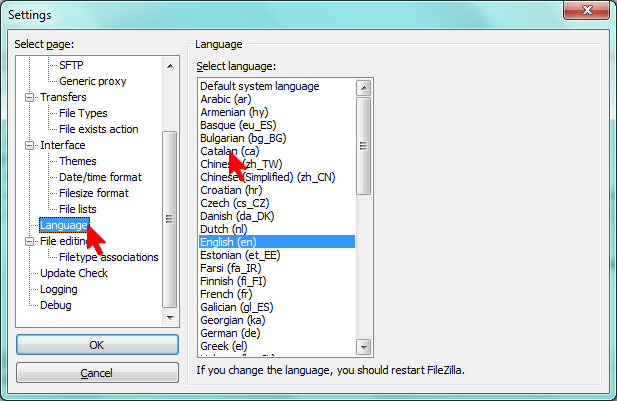Select Date/time format page
Viewport: 617px width, 401px height.
[100, 177]
